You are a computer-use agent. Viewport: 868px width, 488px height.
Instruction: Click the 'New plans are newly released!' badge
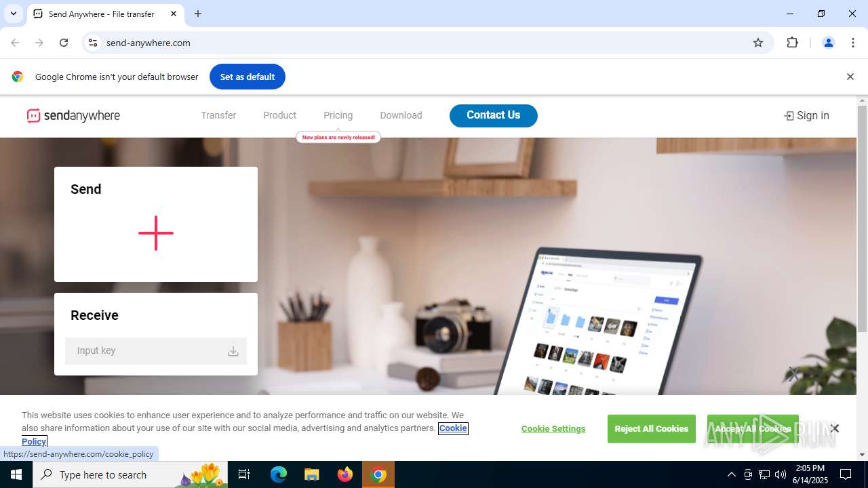(338, 137)
